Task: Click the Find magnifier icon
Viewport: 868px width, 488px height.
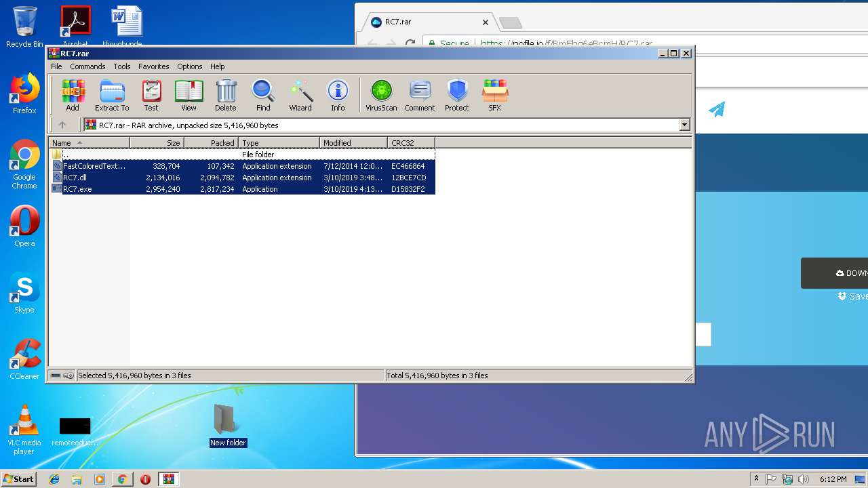Action: 263,96
